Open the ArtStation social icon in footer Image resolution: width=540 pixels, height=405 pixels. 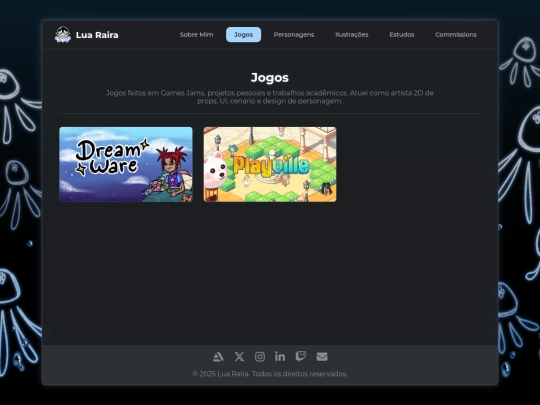pyautogui.click(x=218, y=357)
